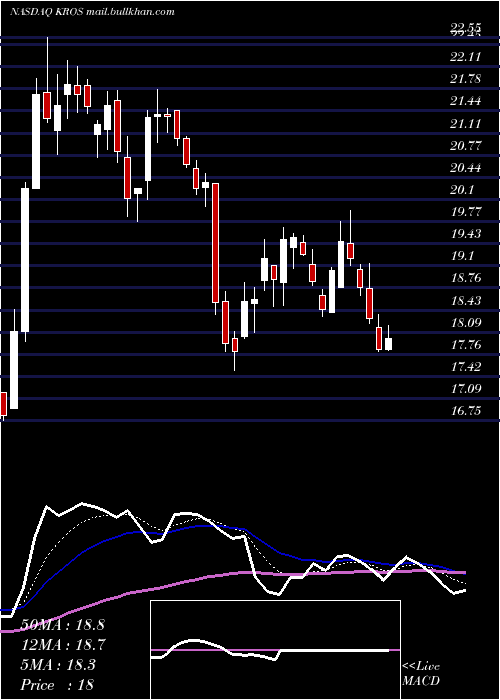Click the <<Live MACD label
The width and height of the screenshot is (500, 700).
pyautogui.click(x=421, y=674)
